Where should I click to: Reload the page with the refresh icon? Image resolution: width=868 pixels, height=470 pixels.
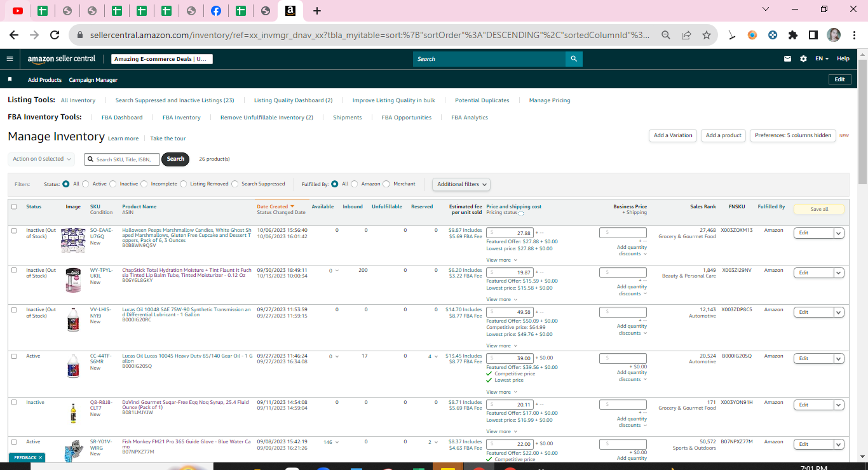click(x=55, y=36)
